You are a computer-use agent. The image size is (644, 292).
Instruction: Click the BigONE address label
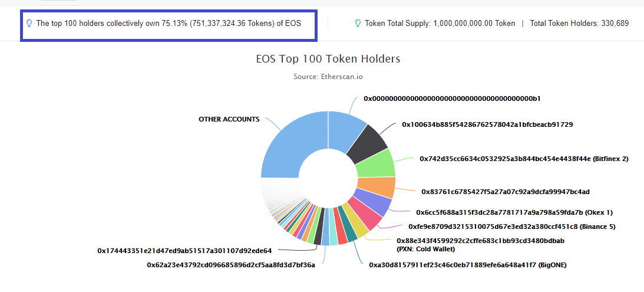point(468,265)
